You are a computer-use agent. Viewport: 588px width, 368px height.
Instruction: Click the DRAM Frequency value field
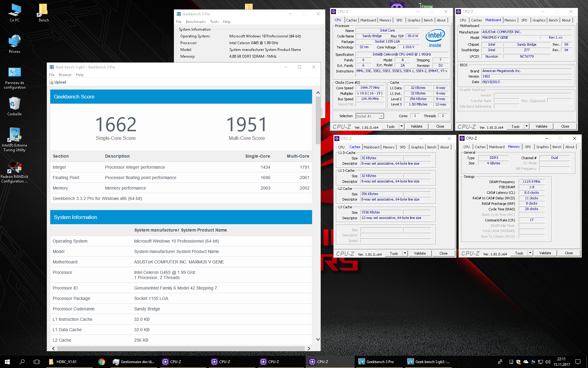pyautogui.click(x=532, y=182)
